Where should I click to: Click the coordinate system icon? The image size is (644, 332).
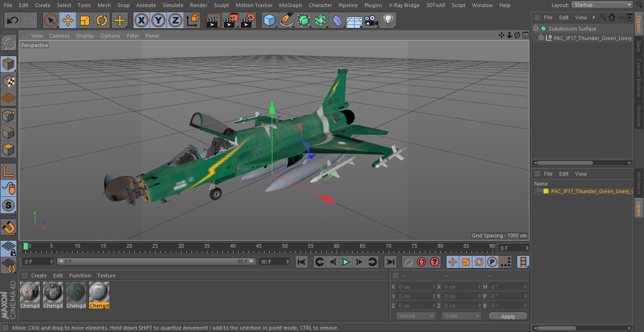(x=193, y=20)
